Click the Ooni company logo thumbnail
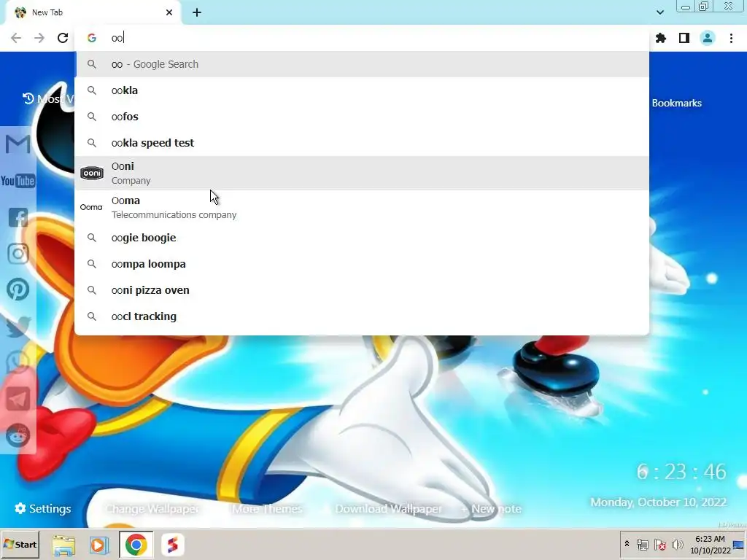Screen dimensions: 747x560 click(x=91, y=173)
